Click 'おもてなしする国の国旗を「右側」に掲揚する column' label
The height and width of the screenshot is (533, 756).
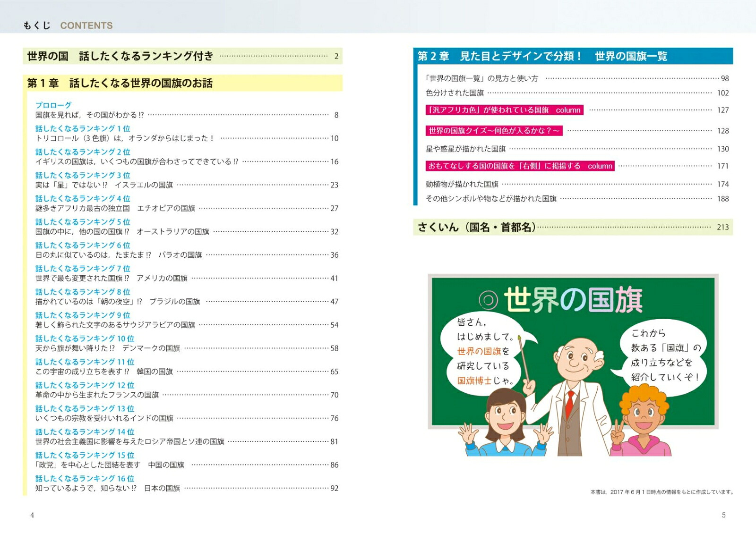point(520,166)
